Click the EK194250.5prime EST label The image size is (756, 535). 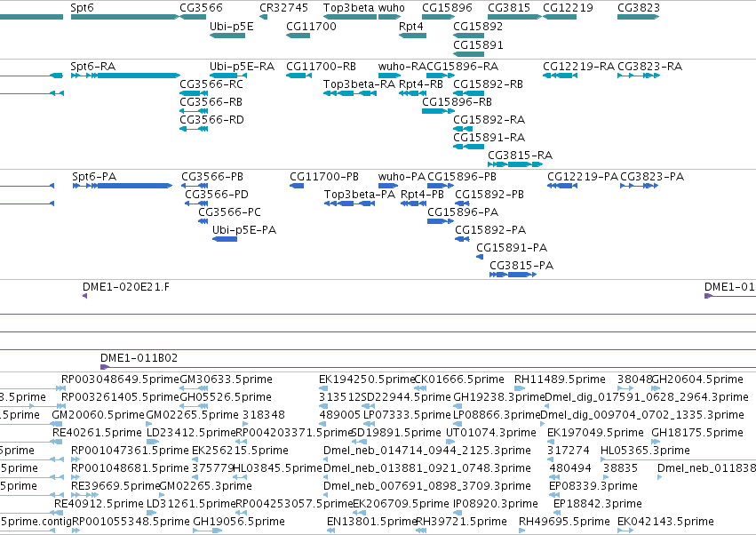[x=367, y=379]
